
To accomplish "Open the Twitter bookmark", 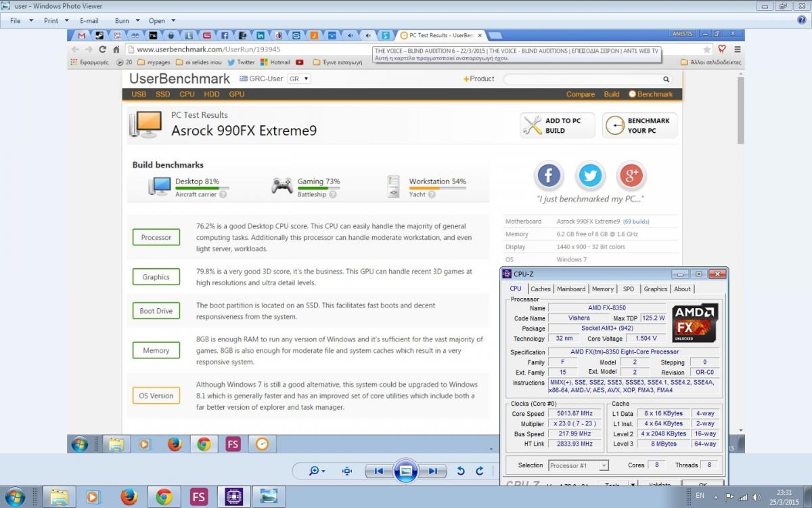I will tap(241, 62).
